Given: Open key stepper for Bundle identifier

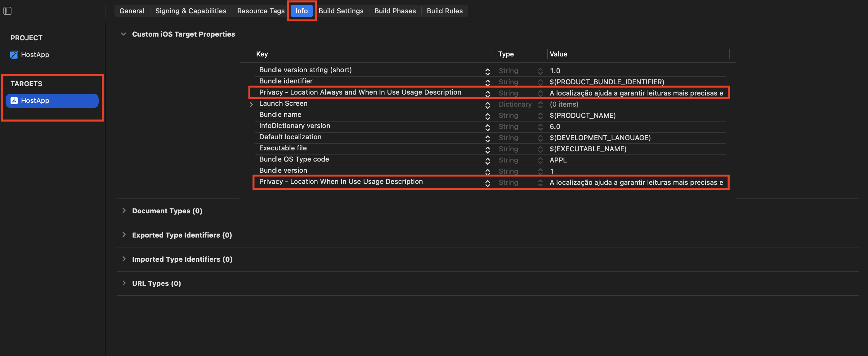Looking at the screenshot, I should pos(488,82).
